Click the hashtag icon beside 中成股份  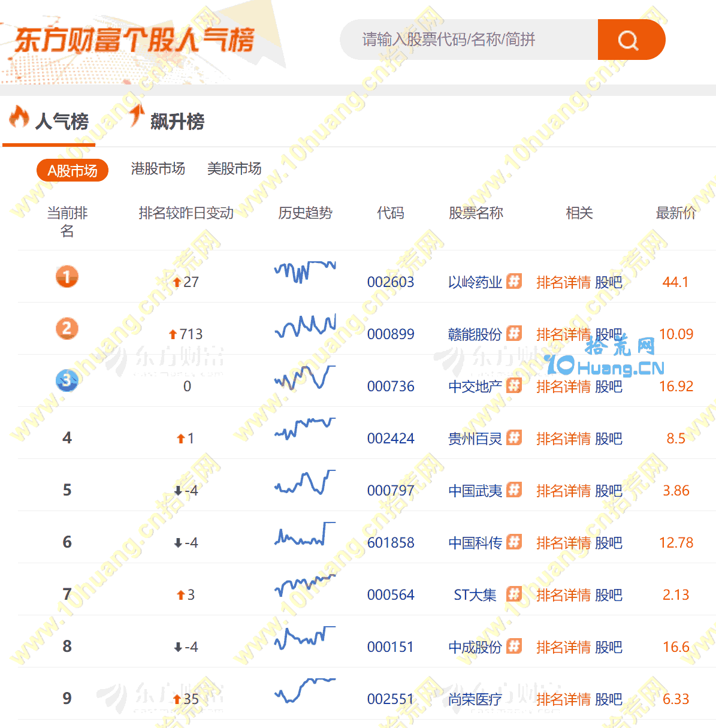pos(514,646)
